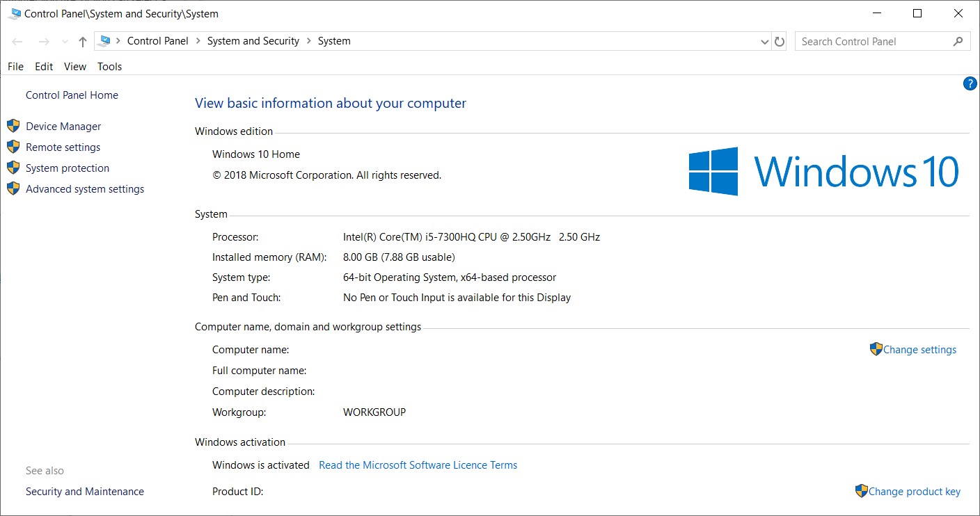Open Security and Maintenance link
The height and width of the screenshot is (516, 980).
[85, 492]
